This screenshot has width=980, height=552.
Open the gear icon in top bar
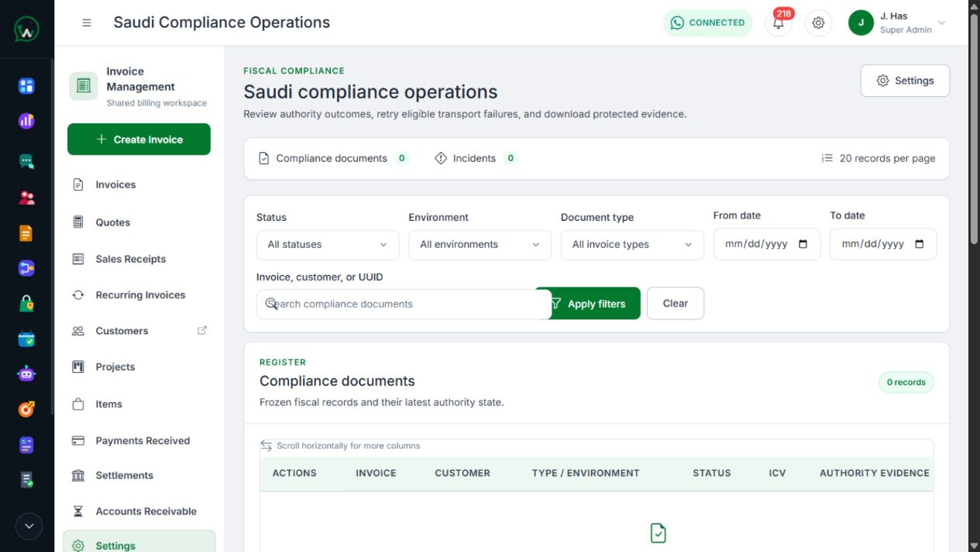[818, 22]
